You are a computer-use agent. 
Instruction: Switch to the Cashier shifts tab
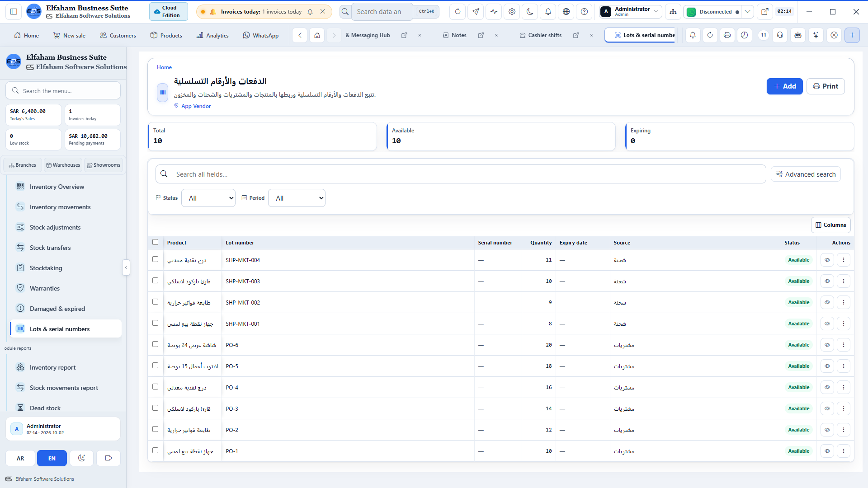pyautogui.click(x=545, y=35)
